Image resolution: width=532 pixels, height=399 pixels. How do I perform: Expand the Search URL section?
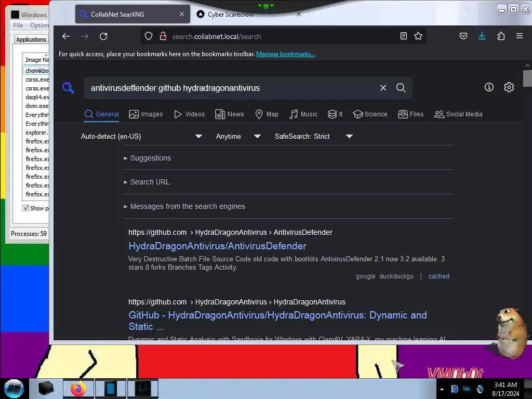click(x=147, y=182)
